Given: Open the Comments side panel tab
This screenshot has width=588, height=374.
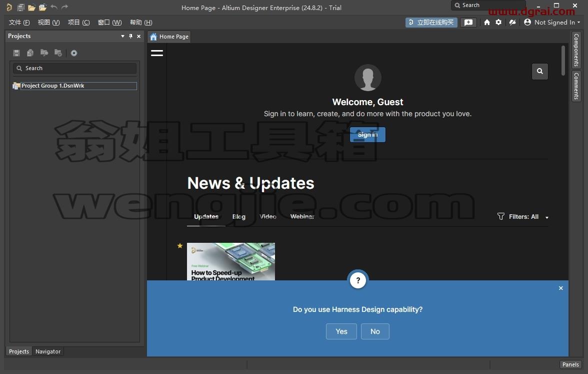Looking at the screenshot, I should pyautogui.click(x=576, y=86).
